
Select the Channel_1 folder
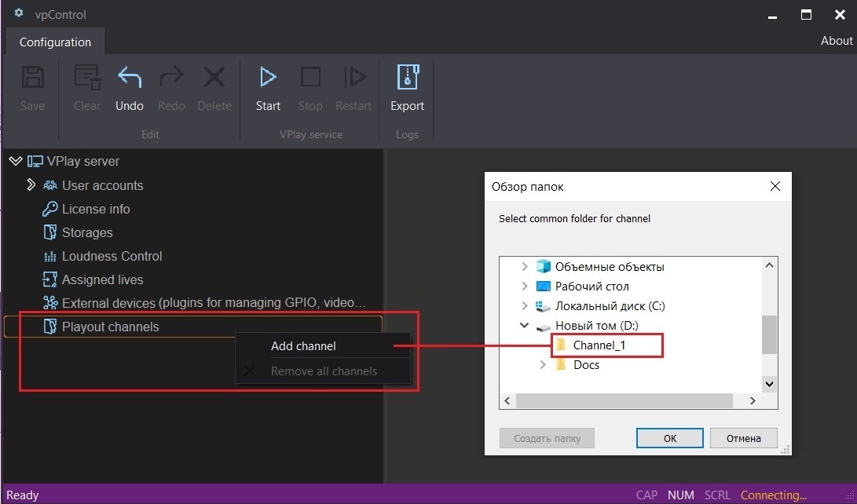pos(599,345)
